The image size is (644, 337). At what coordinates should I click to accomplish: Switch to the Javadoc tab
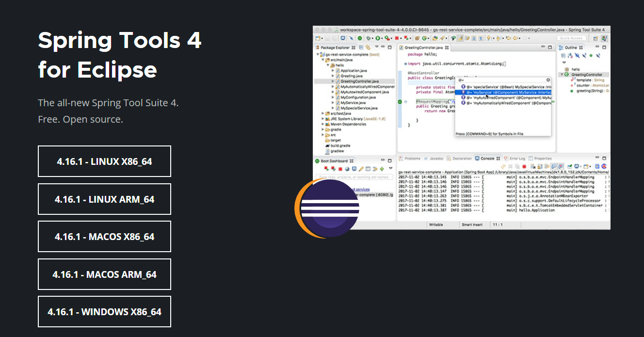coord(434,159)
